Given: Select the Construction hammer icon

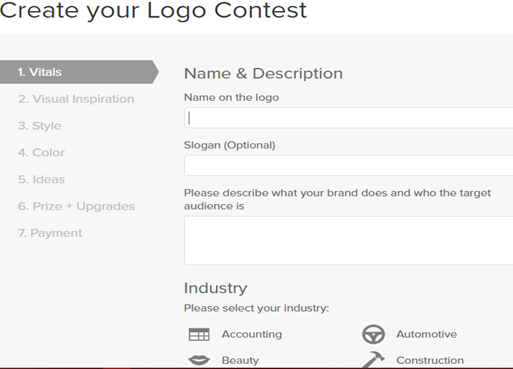Looking at the screenshot, I should [x=373, y=359].
